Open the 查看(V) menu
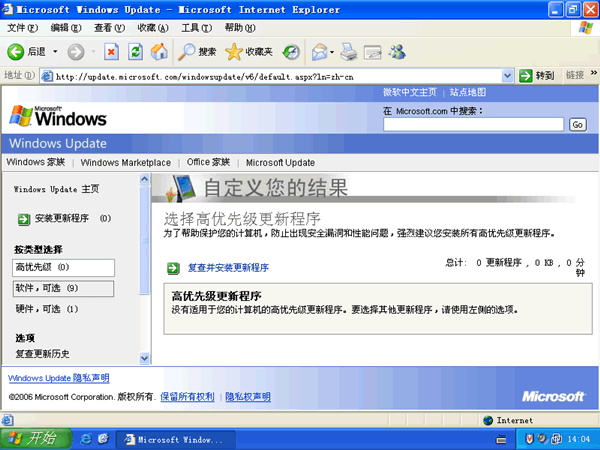The image size is (600, 450). point(109,28)
